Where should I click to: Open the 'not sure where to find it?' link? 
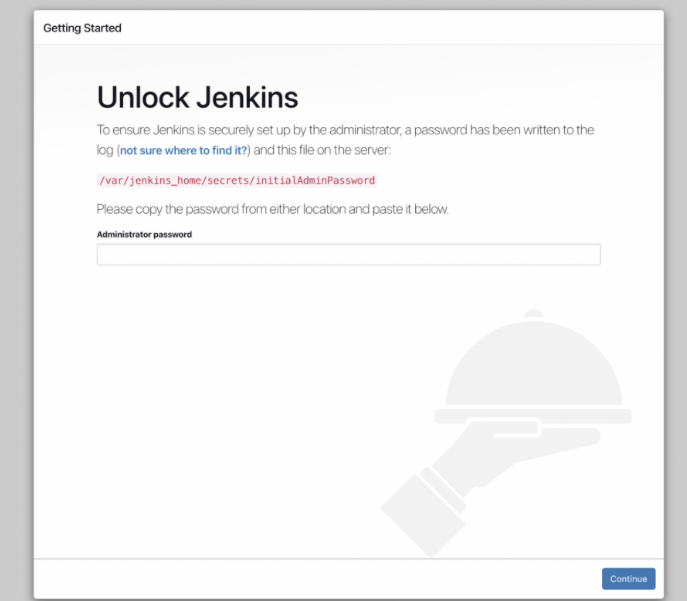click(x=183, y=150)
